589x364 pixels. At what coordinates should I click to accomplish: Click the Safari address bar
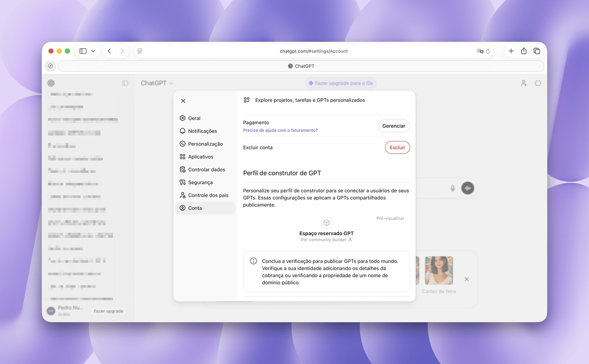pos(313,51)
